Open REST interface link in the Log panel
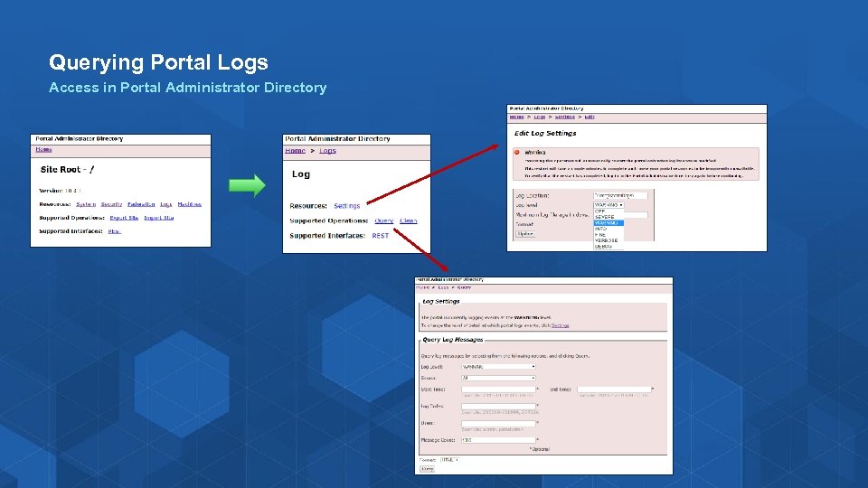This screenshot has height=488, width=868. pyautogui.click(x=381, y=236)
